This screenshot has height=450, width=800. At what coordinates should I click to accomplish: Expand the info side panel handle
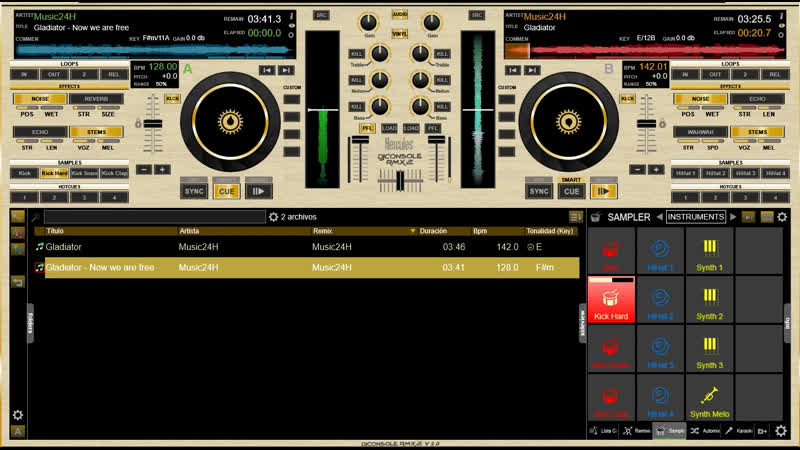click(787, 322)
